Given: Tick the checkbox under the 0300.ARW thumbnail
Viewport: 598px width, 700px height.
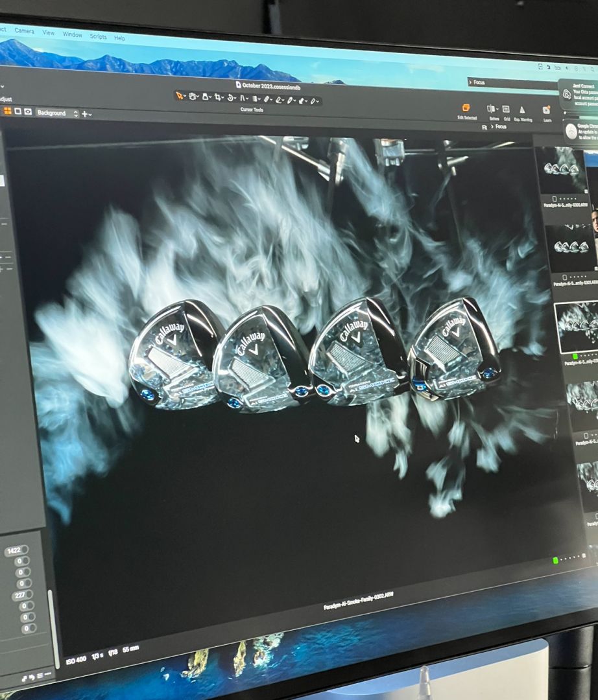Looking at the screenshot, I should click(x=555, y=199).
